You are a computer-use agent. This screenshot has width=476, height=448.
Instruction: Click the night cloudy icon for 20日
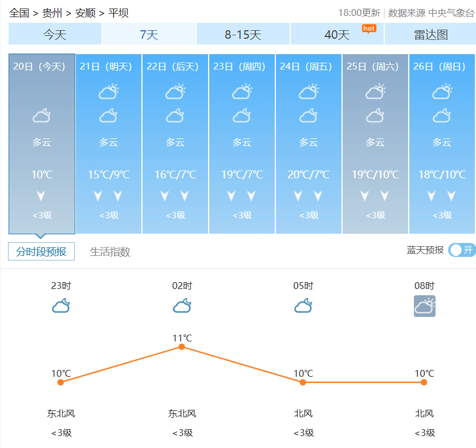coord(42,116)
